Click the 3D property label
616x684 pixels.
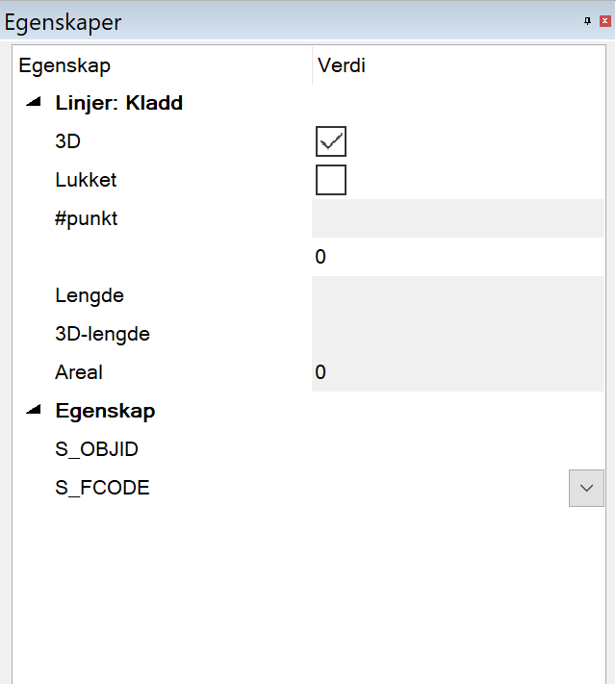(x=68, y=141)
